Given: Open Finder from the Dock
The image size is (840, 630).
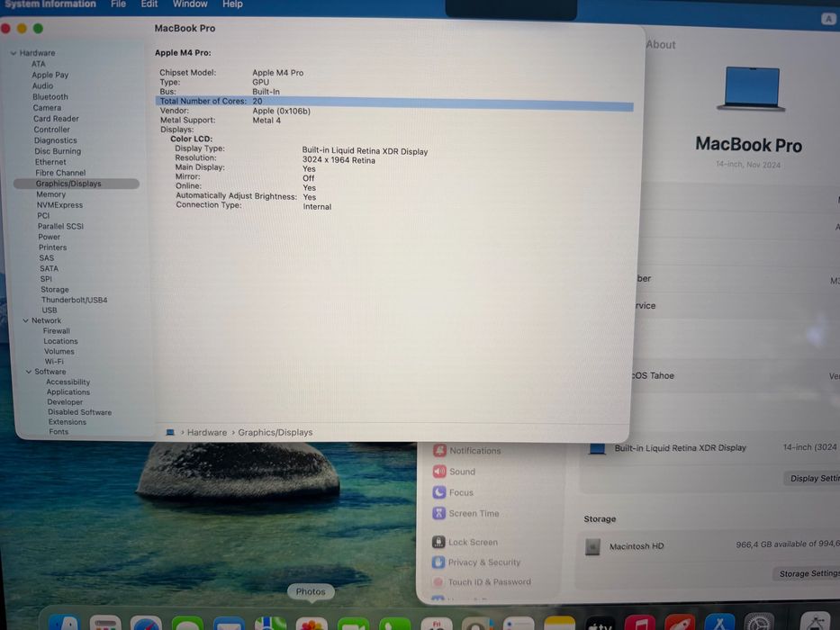Looking at the screenshot, I should click(64, 624).
